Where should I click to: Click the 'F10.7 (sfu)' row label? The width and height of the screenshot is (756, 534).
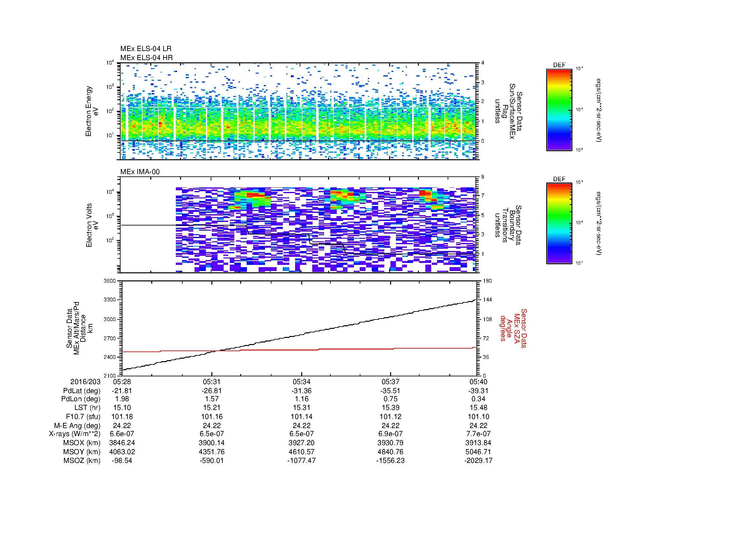coord(83,416)
